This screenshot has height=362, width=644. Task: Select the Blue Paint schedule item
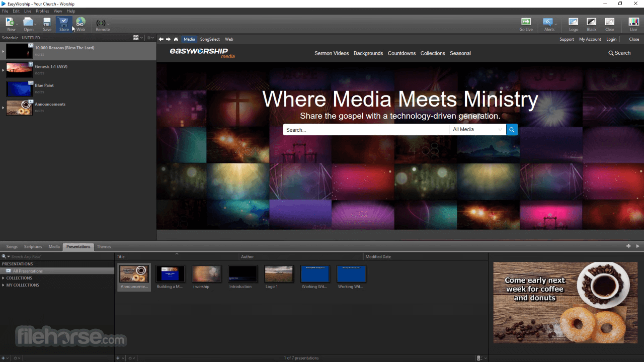coord(78,88)
